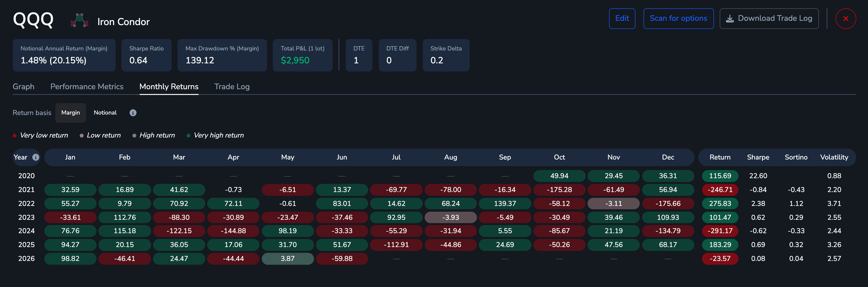Open the Performance Metrics tab
Screen dimensions: 868x287
[x=87, y=87]
